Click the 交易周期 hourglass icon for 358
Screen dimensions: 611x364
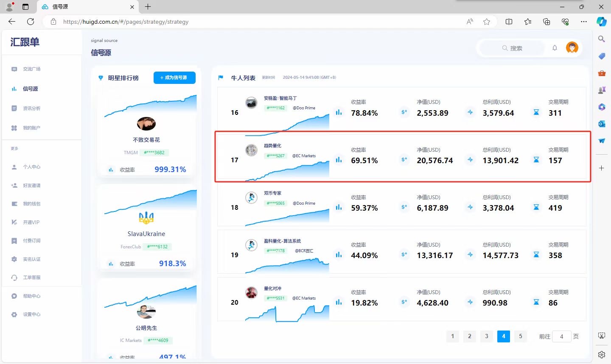(536, 255)
